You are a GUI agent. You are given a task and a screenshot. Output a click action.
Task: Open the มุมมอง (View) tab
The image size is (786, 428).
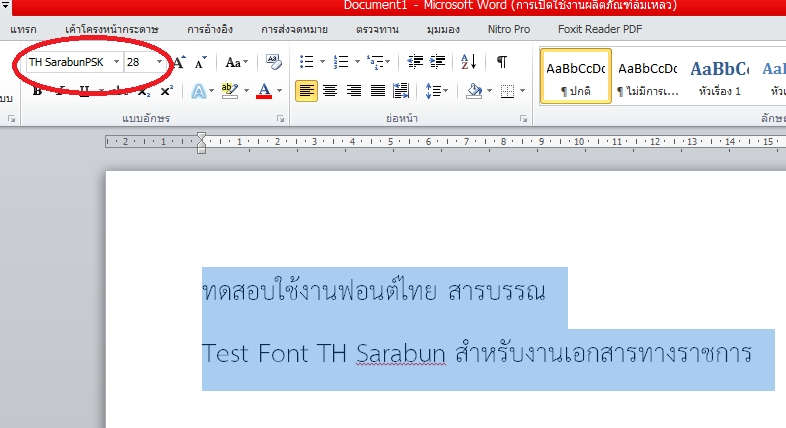(x=443, y=30)
